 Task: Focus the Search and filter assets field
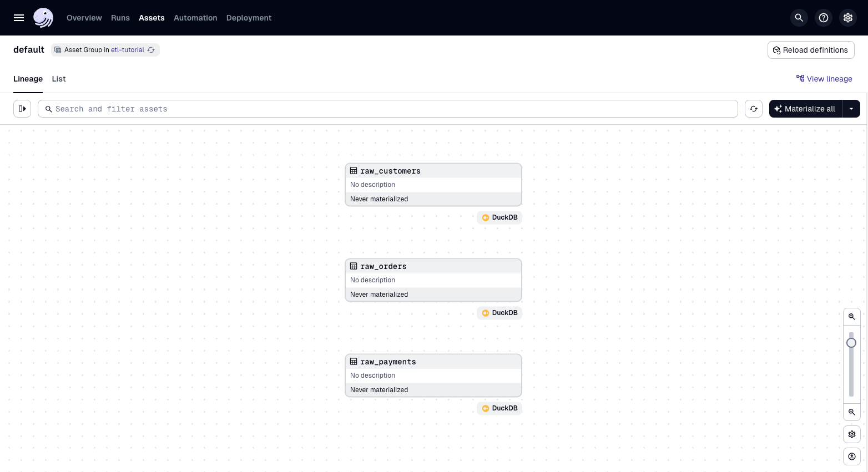click(388, 109)
